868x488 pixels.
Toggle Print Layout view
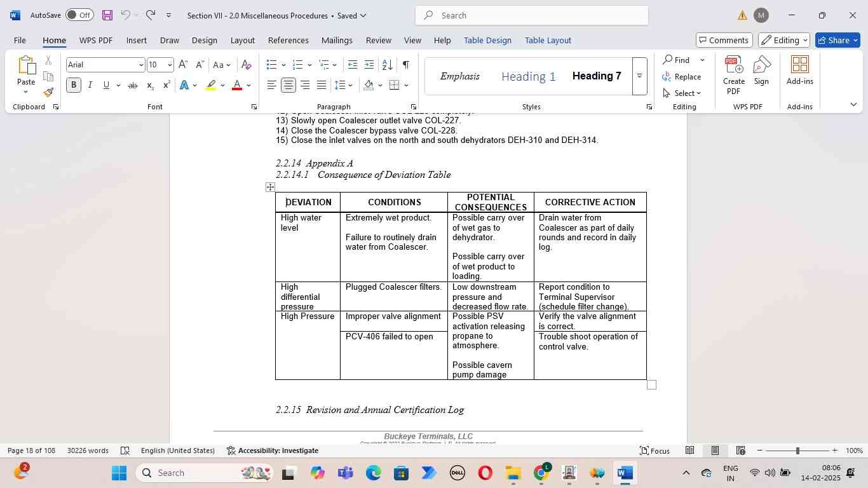715,451
